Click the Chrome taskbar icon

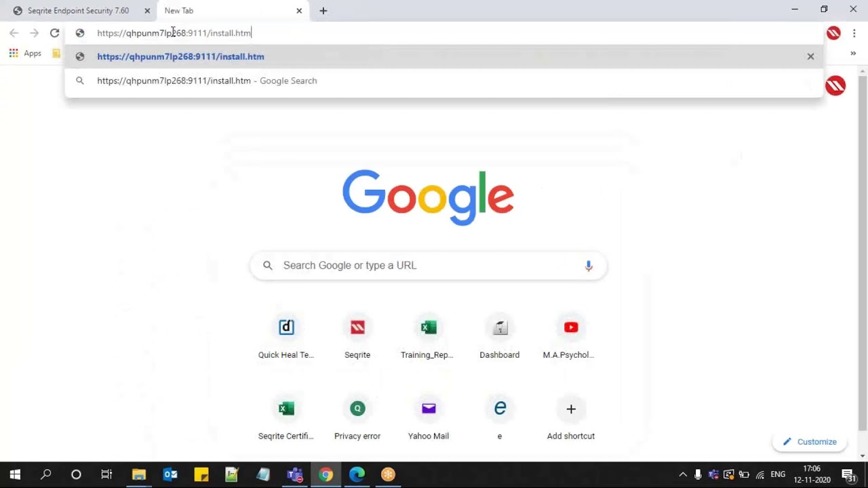point(325,474)
